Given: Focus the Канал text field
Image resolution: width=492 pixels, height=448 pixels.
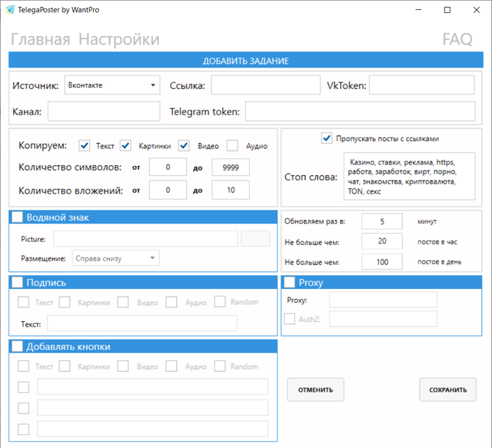Looking at the screenshot, I should click(x=104, y=111).
